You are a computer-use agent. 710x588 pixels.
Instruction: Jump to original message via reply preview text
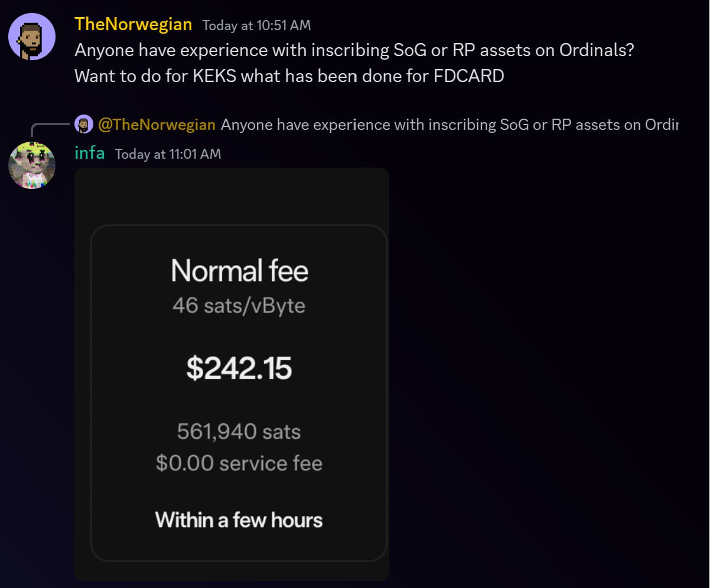pos(450,125)
